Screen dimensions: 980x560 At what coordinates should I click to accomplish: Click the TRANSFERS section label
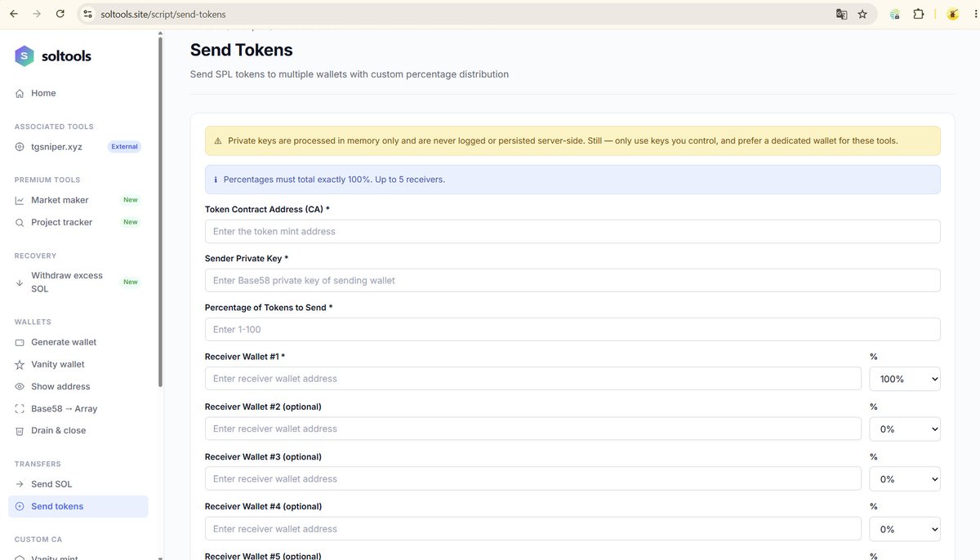[x=38, y=464]
